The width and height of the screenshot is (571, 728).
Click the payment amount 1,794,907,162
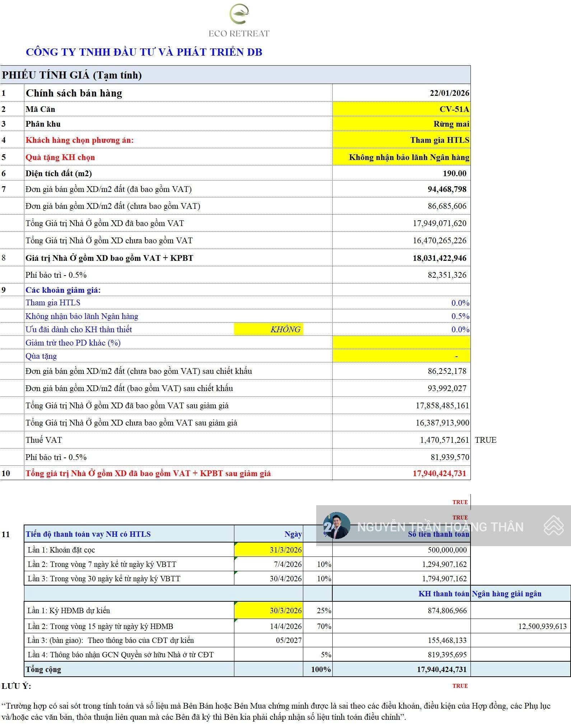444,578
